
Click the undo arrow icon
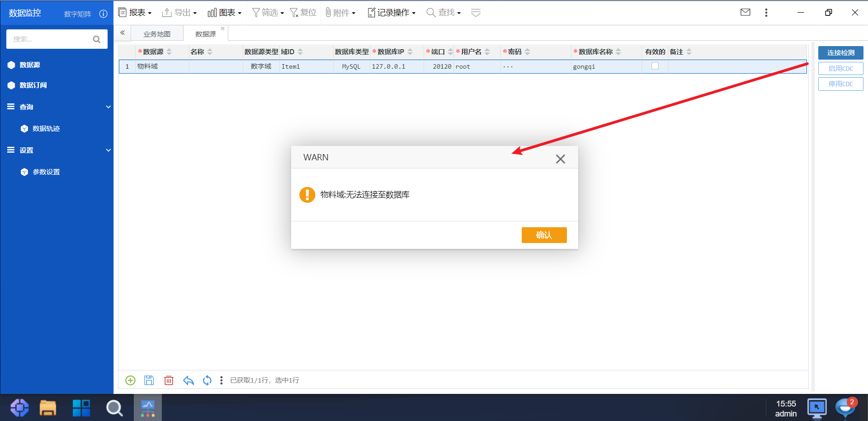[x=189, y=380]
